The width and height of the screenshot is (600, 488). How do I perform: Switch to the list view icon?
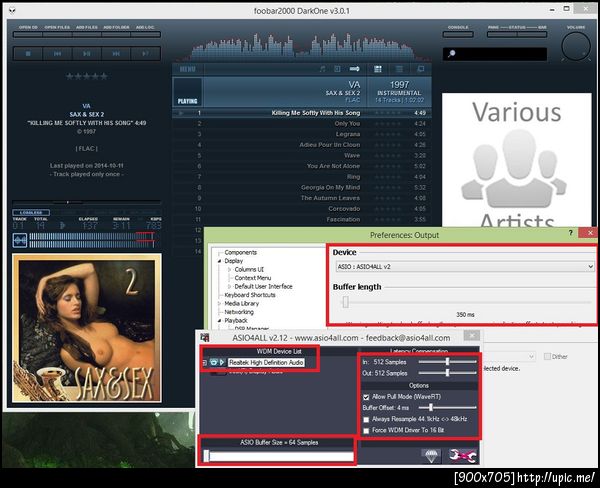pos(399,69)
